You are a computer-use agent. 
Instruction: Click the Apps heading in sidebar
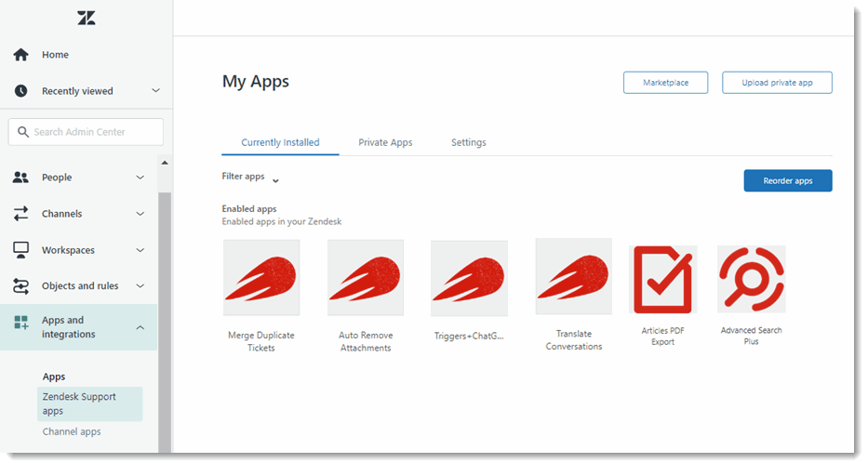[54, 377]
